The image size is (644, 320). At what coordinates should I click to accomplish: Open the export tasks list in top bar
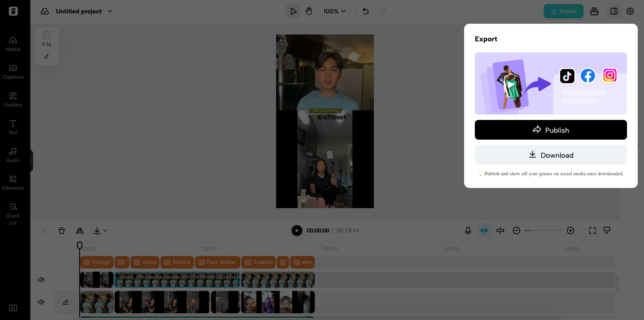(594, 11)
